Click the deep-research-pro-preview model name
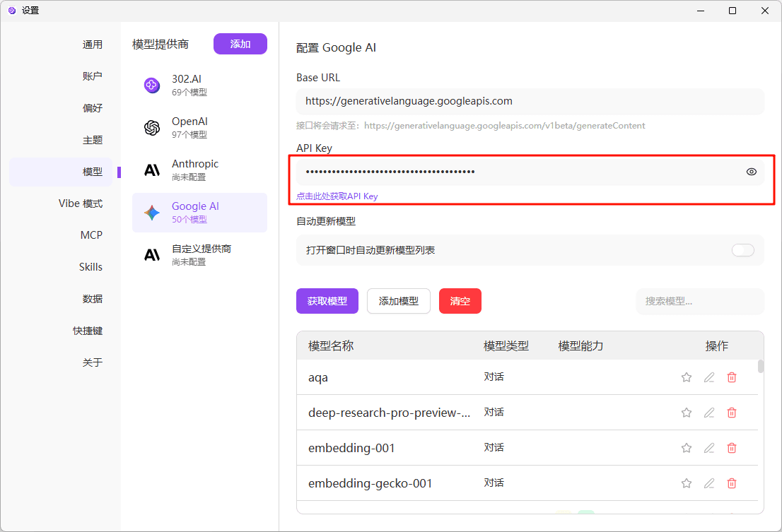Viewport: 782px width, 532px height. point(389,413)
